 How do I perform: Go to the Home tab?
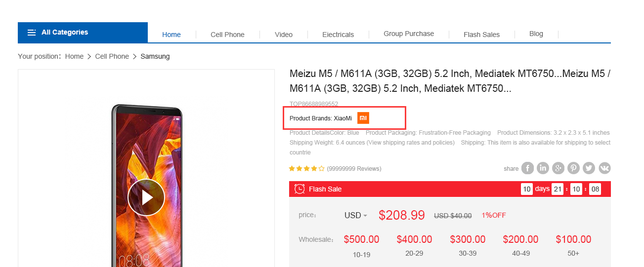pyautogui.click(x=172, y=35)
